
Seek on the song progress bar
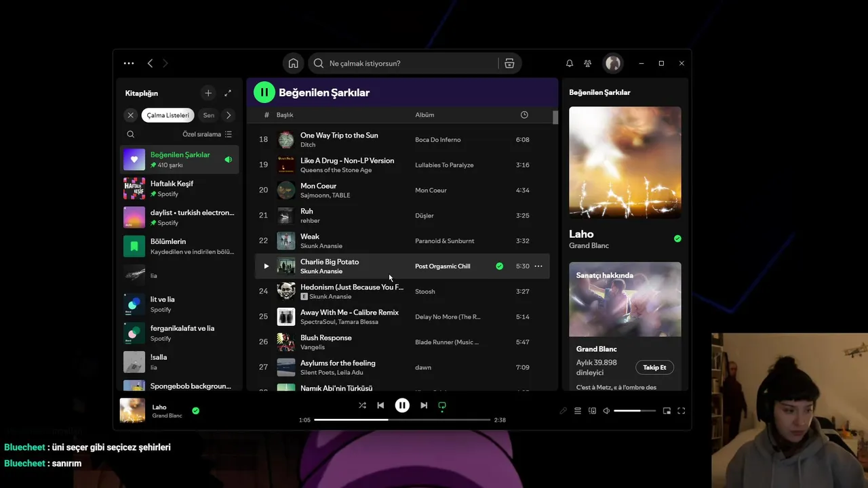point(402,420)
